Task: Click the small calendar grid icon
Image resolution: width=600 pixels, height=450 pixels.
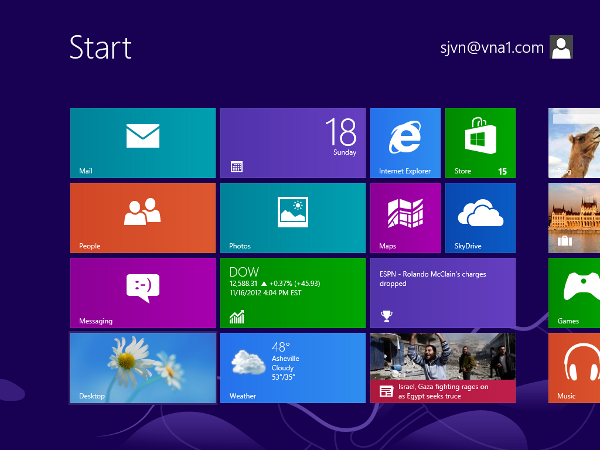Action: 237,166
